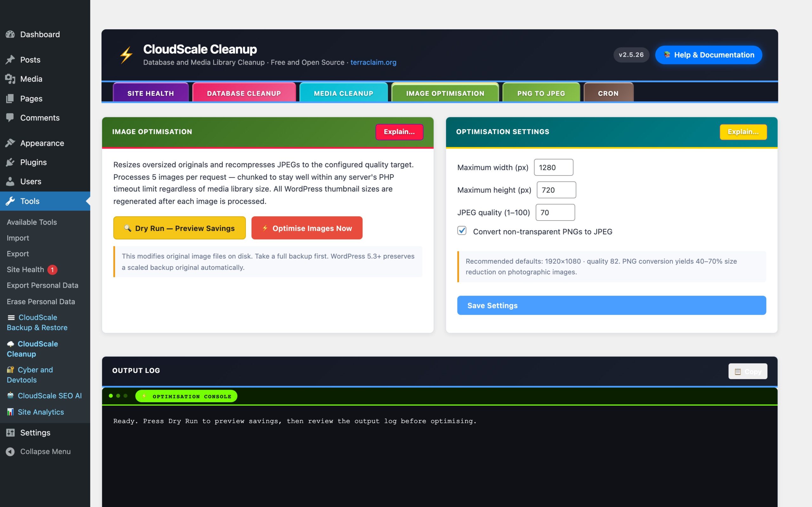Click the CloudScale Cleanup lightning bolt logo
The width and height of the screenshot is (812, 507).
[127, 54]
